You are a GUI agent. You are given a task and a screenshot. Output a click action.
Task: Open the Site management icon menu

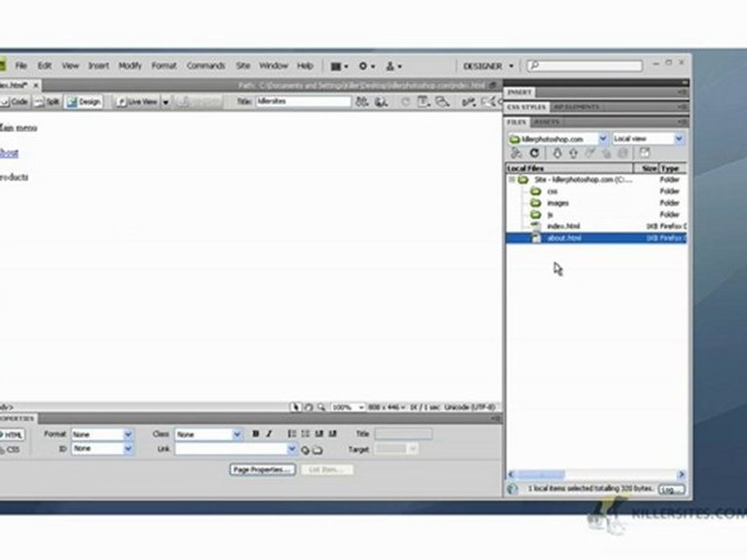coord(393,66)
